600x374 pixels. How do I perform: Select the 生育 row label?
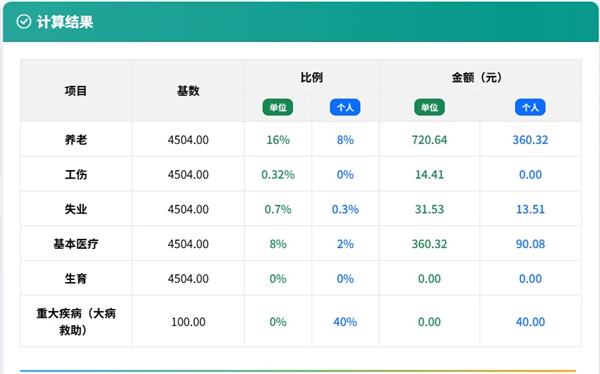point(76,278)
